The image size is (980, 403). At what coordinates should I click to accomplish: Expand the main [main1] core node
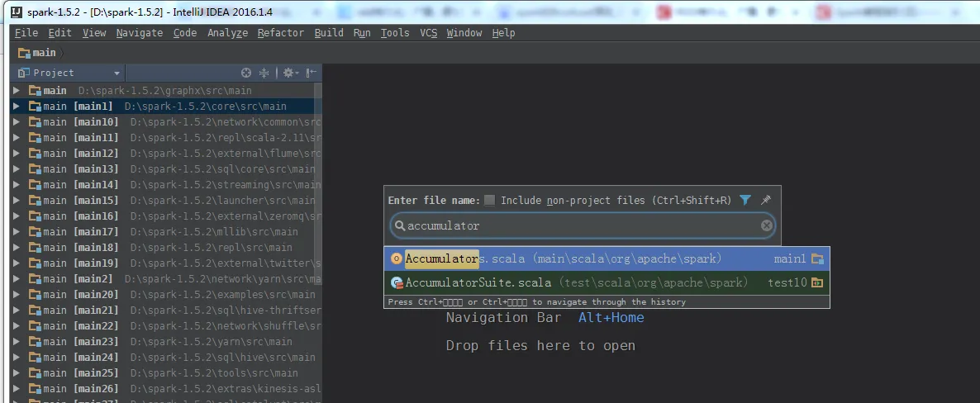pos(17,107)
